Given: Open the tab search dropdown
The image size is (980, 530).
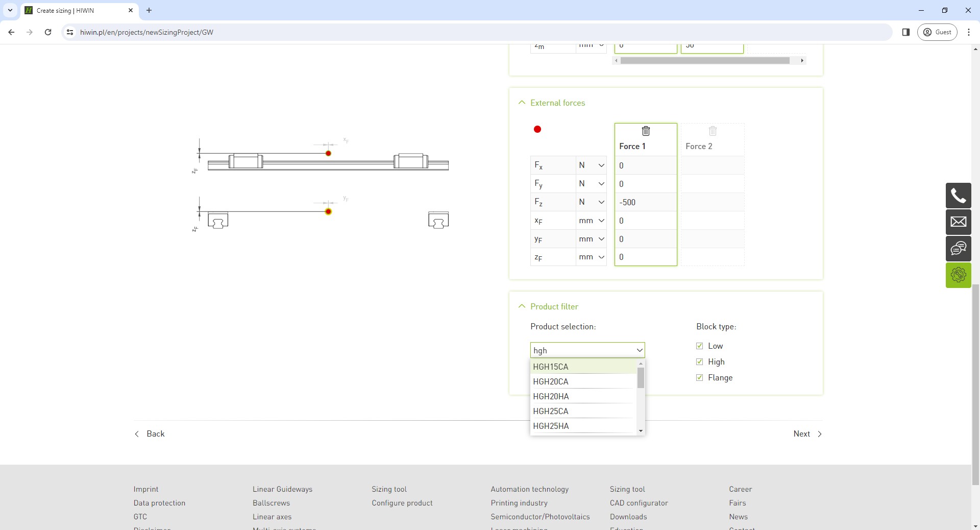Looking at the screenshot, I should pyautogui.click(x=10, y=10).
